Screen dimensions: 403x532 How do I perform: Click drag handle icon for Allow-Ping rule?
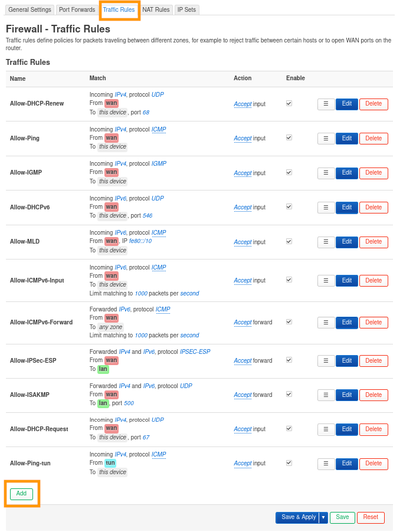pyautogui.click(x=326, y=139)
